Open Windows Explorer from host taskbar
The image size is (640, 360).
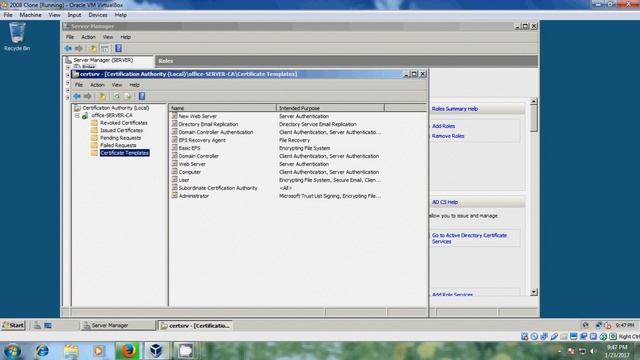click(71, 351)
